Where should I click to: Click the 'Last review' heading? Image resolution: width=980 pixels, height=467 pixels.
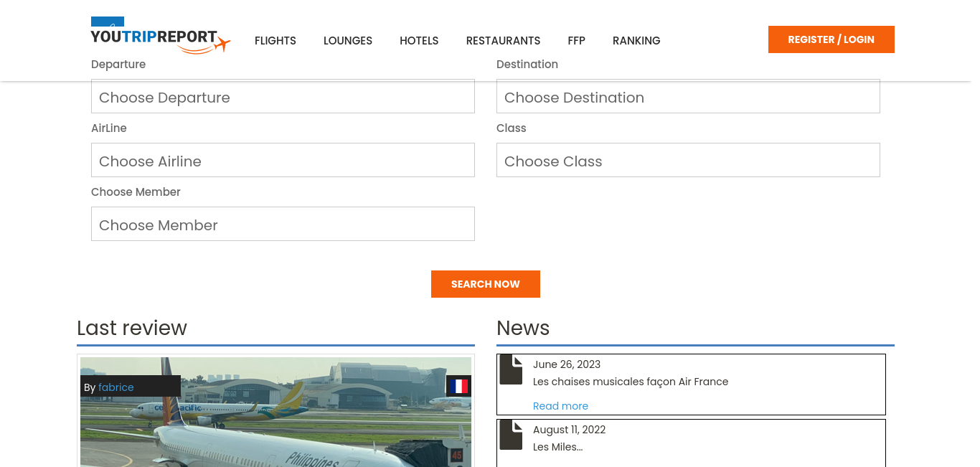[132, 328]
